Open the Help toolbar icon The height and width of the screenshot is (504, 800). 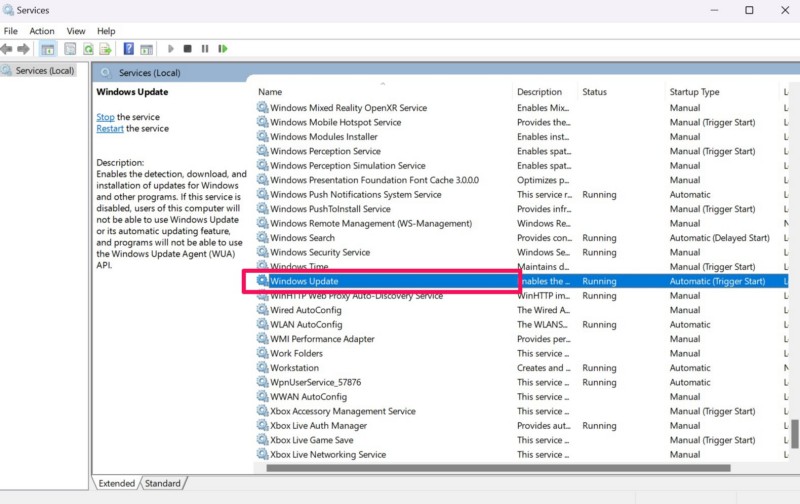(x=128, y=48)
